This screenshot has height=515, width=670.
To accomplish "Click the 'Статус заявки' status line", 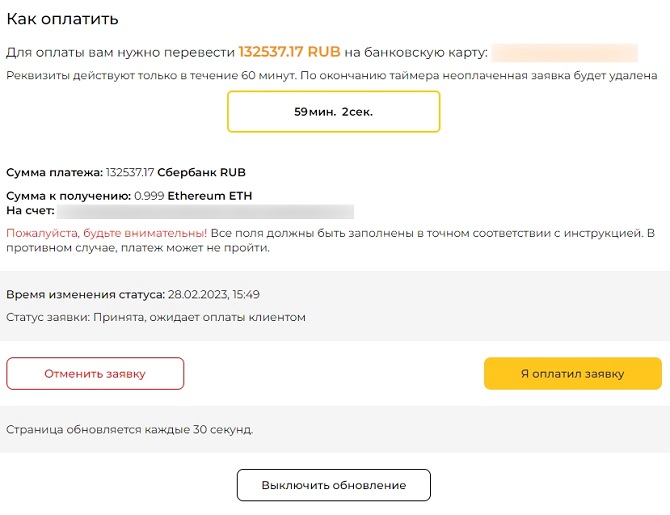I will click(155, 317).
